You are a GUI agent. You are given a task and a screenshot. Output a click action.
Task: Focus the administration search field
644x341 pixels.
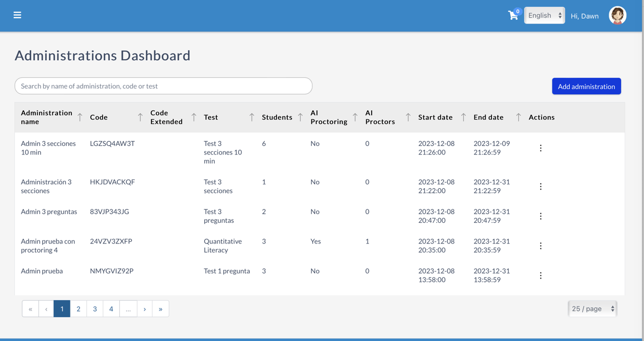coord(163,86)
